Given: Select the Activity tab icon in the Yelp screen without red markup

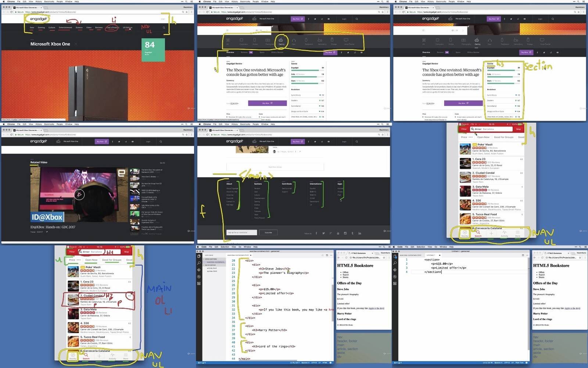Looking at the screenshot, I should pos(504,234).
